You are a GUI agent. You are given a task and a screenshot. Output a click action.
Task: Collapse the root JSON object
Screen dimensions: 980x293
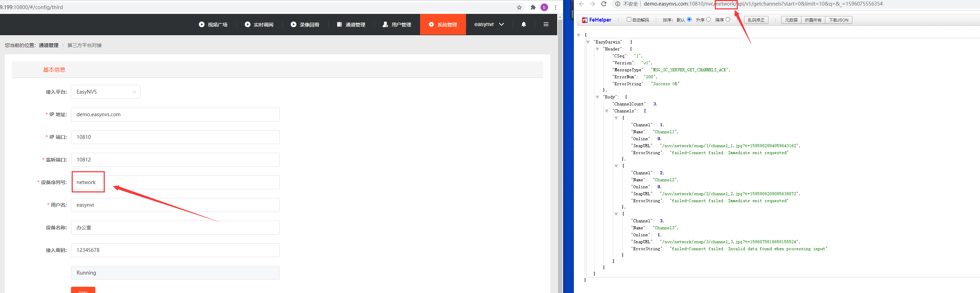[x=579, y=35]
